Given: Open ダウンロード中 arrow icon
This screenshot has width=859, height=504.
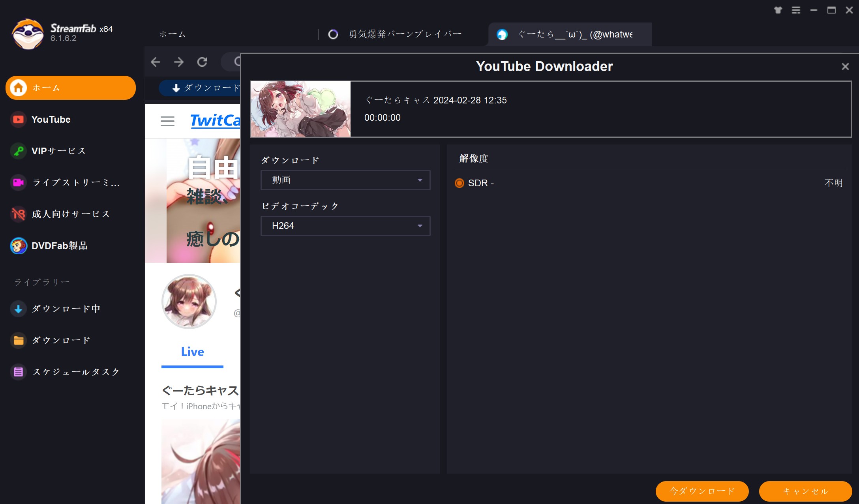Looking at the screenshot, I should click(x=18, y=309).
